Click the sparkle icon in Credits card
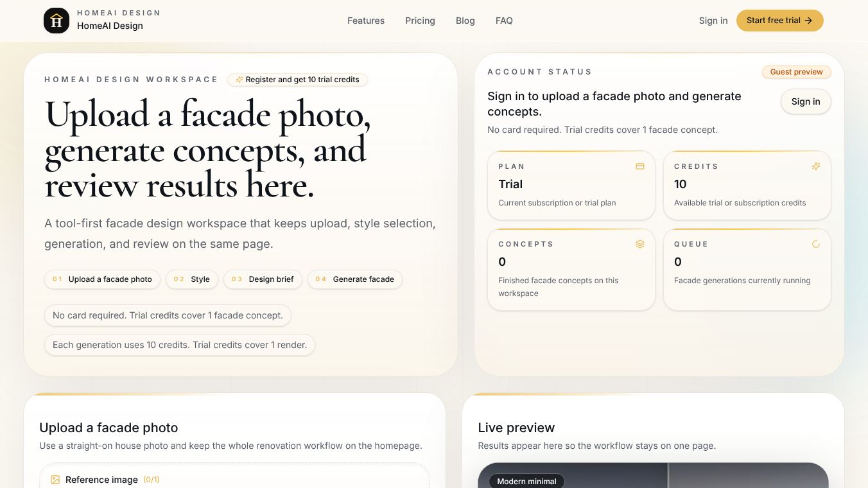 (x=815, y=166)
